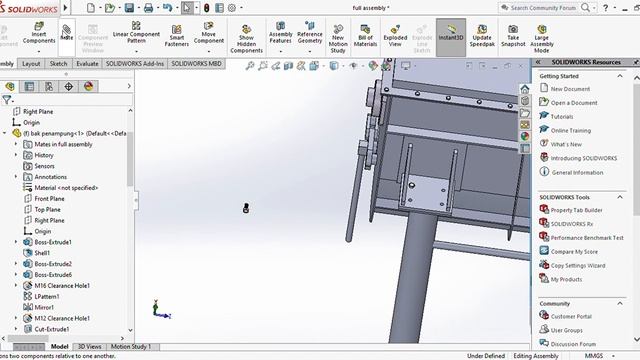Click the New document icon in the top toolbar
Image resolution: width=640 pixels, height=360 pixels.
tap(91, 8)
